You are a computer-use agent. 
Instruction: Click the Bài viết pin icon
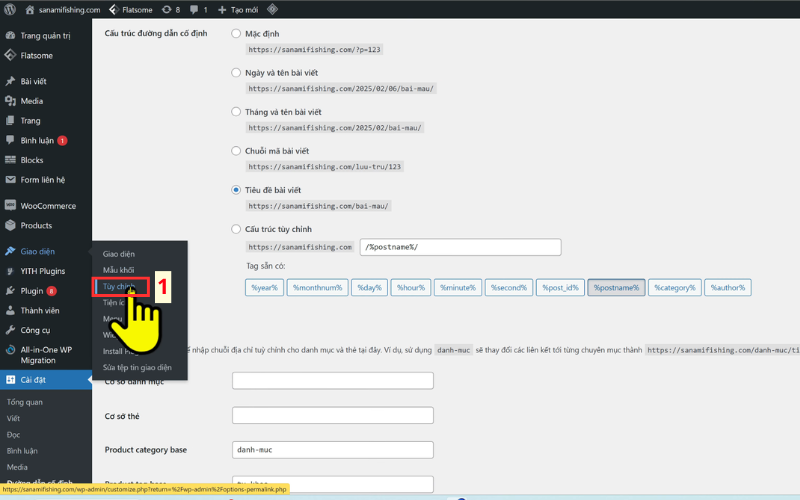[x=10, y=81]
